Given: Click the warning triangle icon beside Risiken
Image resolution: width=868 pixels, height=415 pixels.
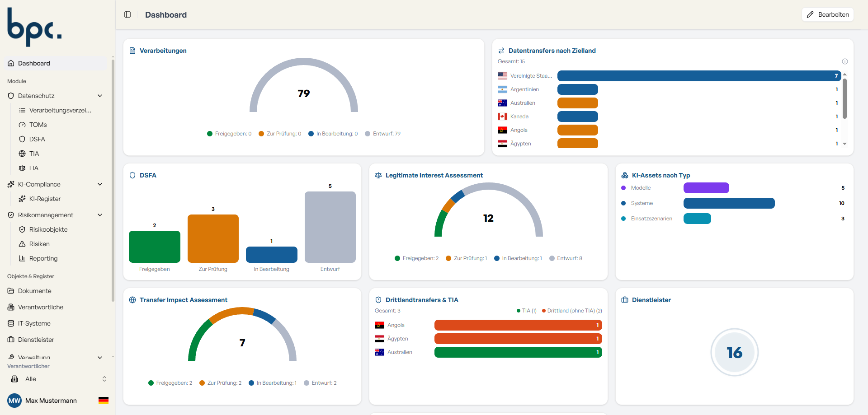Looking at the screenshot, I should (x=22, y=244).
